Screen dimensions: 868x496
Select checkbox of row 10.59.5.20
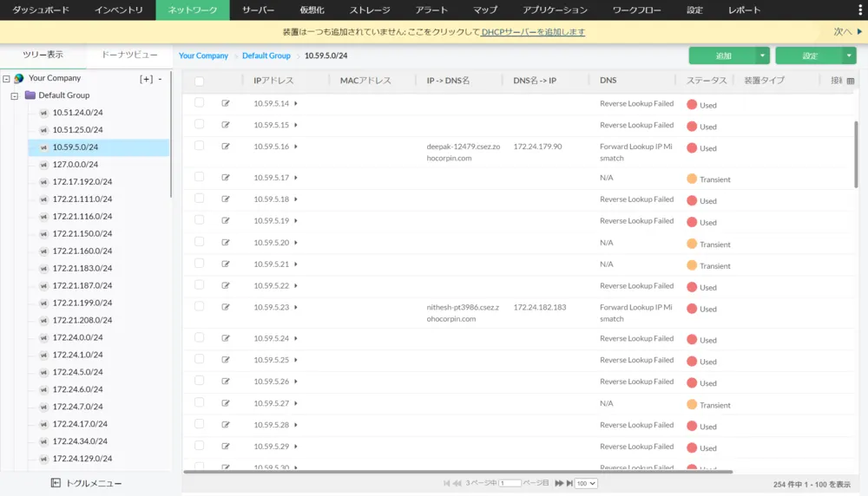(200, 242)
